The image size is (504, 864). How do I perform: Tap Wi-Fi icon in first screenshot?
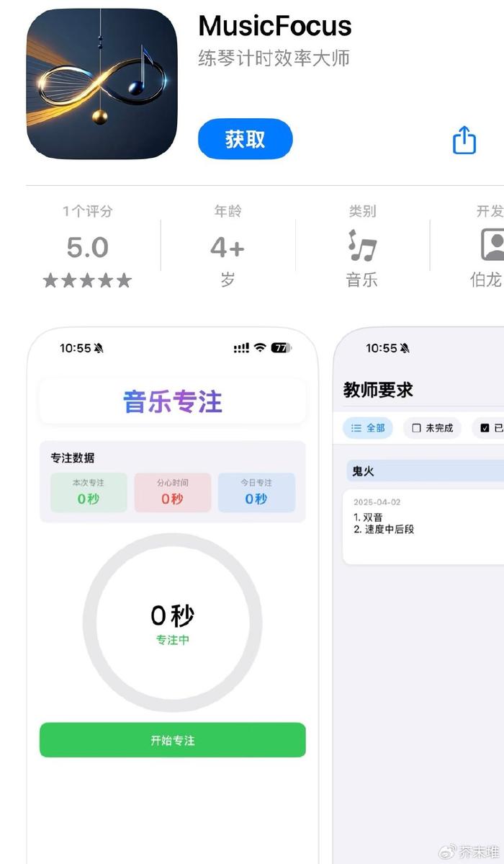260,347
